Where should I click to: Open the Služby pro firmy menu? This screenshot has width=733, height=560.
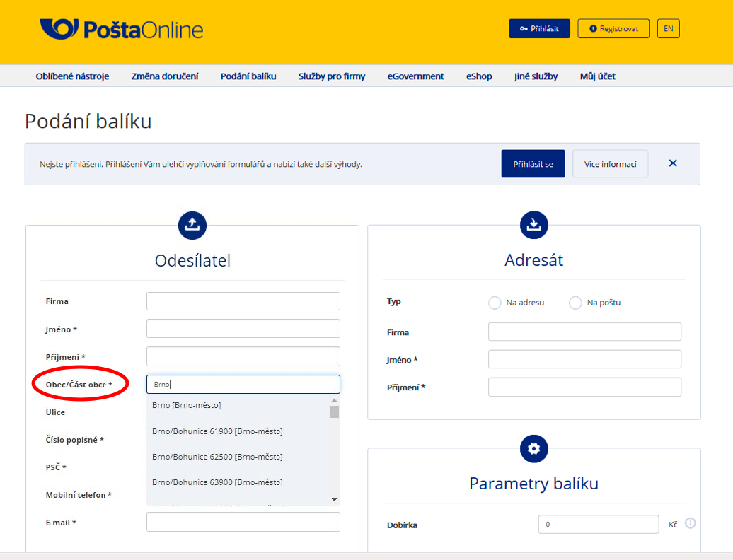(x=332, y=76)
